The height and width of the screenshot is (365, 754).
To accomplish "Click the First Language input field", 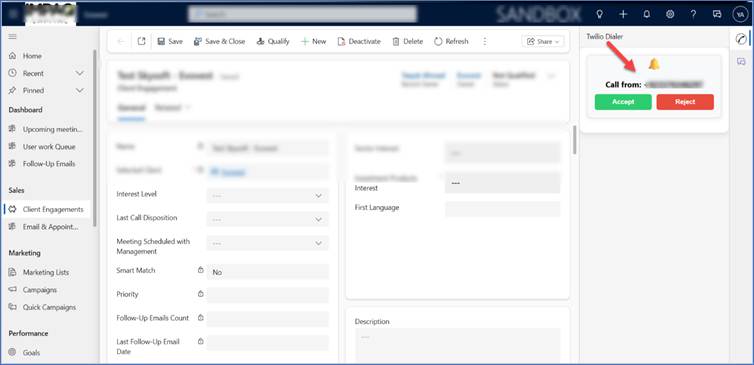I will [x=503, y=209].
